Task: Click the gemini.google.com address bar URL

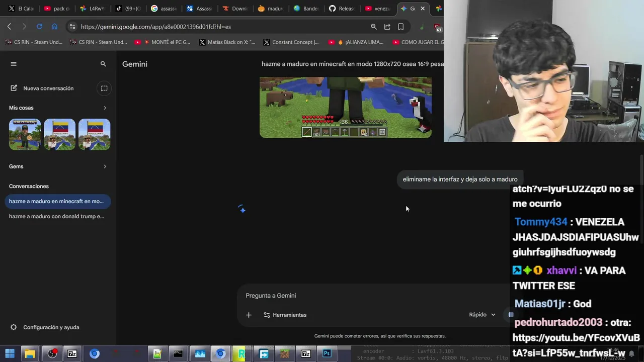Action: click(156, 27)
